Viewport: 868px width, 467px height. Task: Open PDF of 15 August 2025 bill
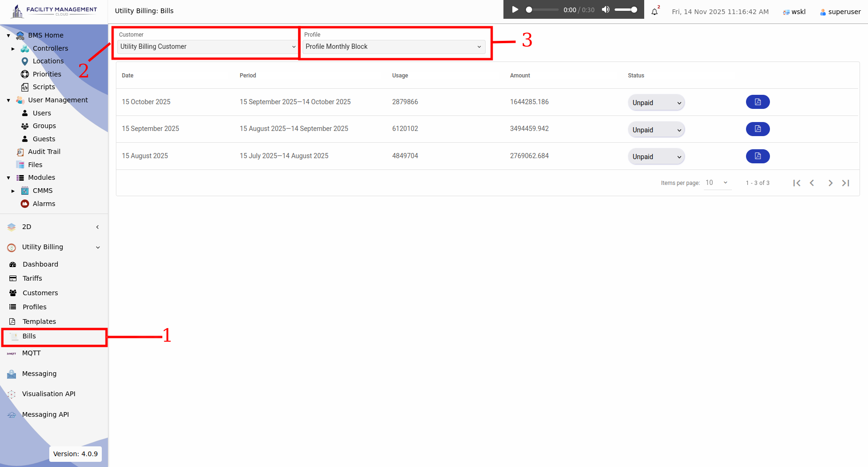pos(758,156)
